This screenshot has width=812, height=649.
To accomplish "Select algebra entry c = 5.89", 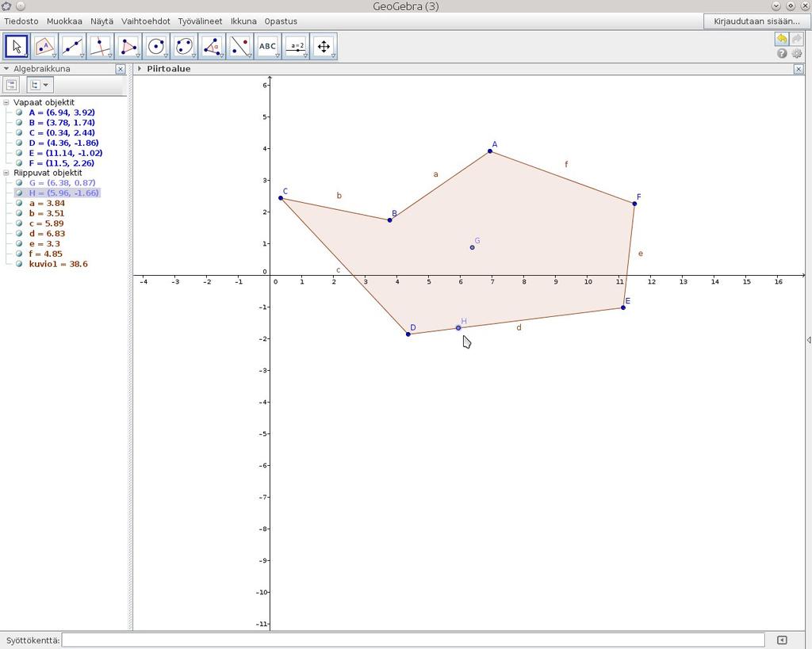I will [x=46, y=223].
